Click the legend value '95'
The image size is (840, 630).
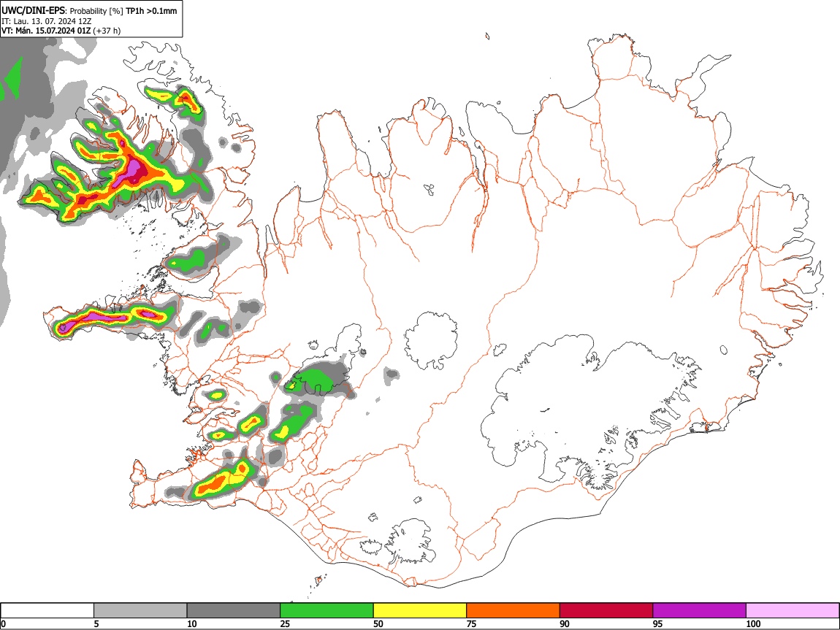658,623
